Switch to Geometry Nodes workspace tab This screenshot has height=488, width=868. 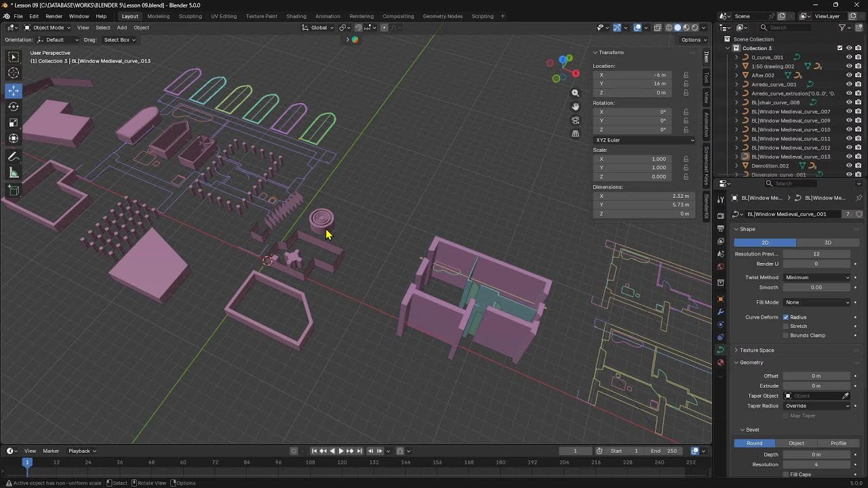pyautogui.click(x=443, y=16)
